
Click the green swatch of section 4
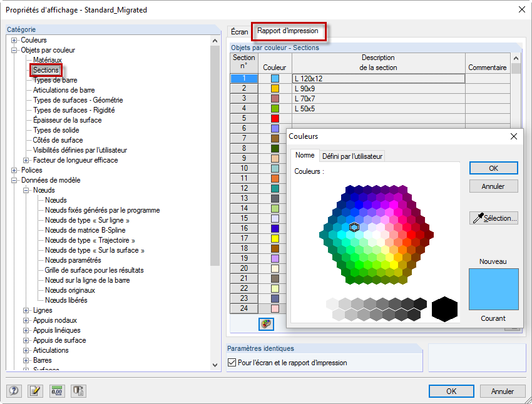(275, 108)
